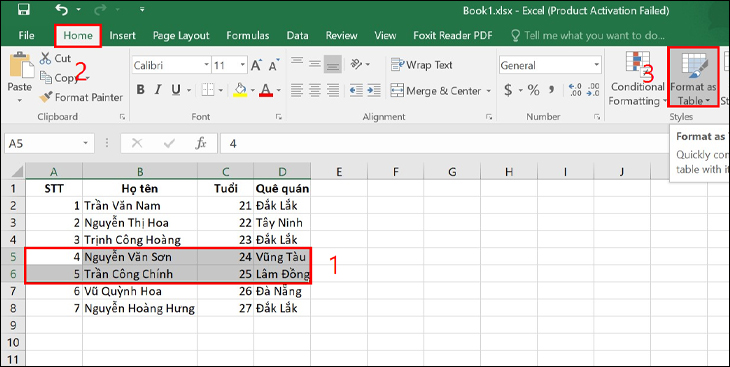Select the Format Painter tool

81,97
